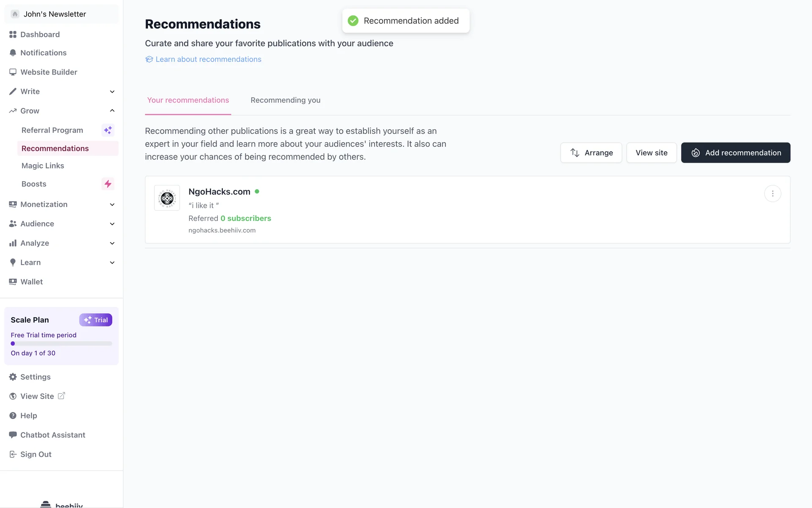The width and height of the screenshot is (812, 508).
Task: Open Magic Links in the sidebar
Action: 43,166
